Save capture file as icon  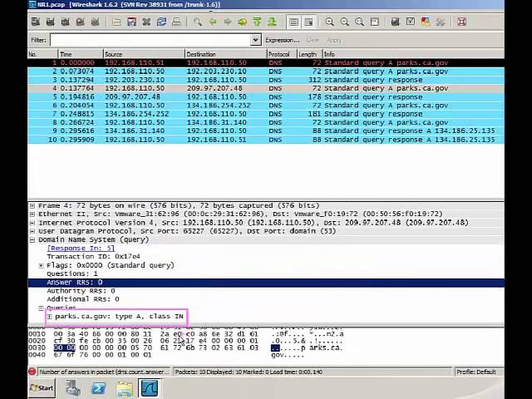tap(131, 22)
